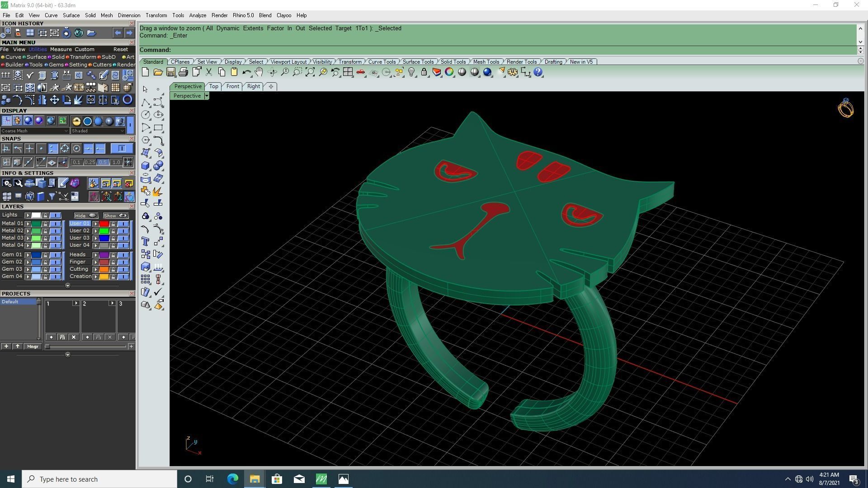
Task: Select the Text tool in the side toolbar
Action: [146, 242]
